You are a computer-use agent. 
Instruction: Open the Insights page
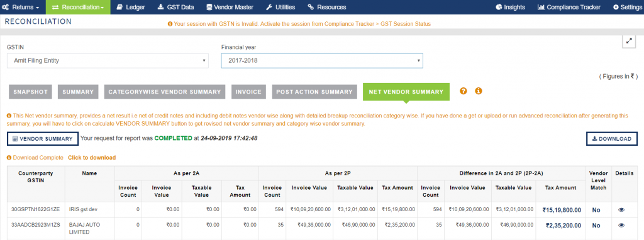coord(510,7)
